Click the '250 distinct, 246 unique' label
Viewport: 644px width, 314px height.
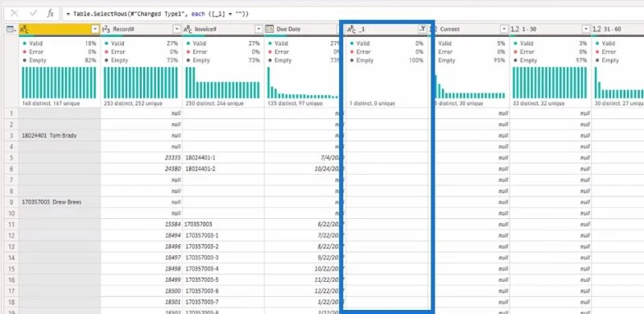point(214,104)
